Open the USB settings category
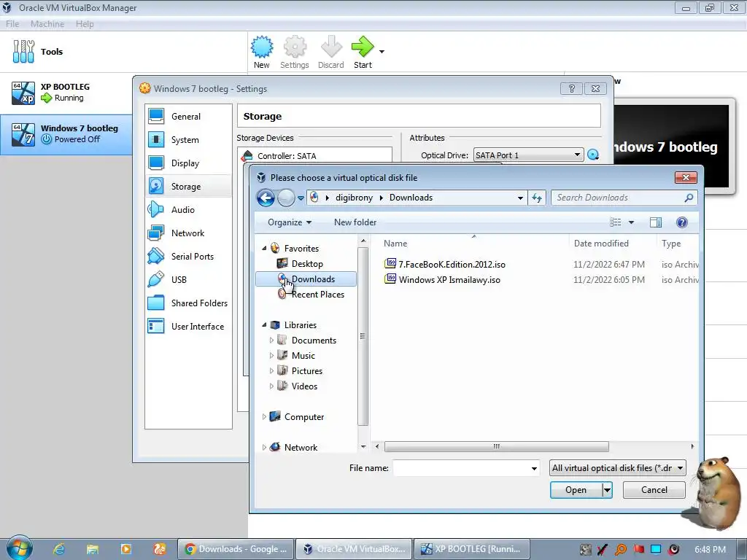Viewport: 747px width, 560px height. tap(189, 279)
